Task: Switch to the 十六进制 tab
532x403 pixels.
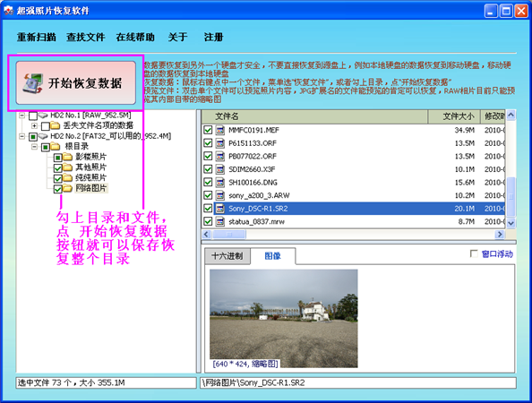Action: 227,256
